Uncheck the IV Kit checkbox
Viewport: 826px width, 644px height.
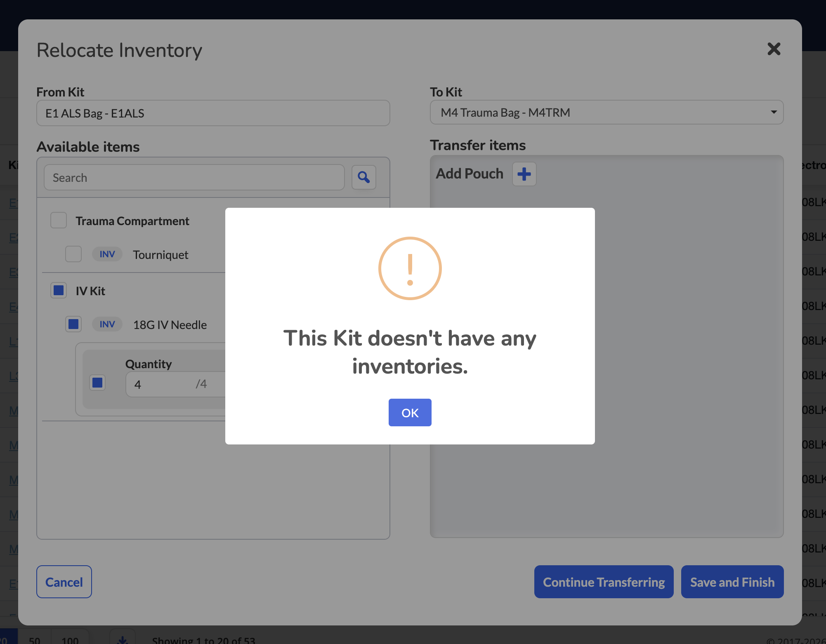pos(59,290)
